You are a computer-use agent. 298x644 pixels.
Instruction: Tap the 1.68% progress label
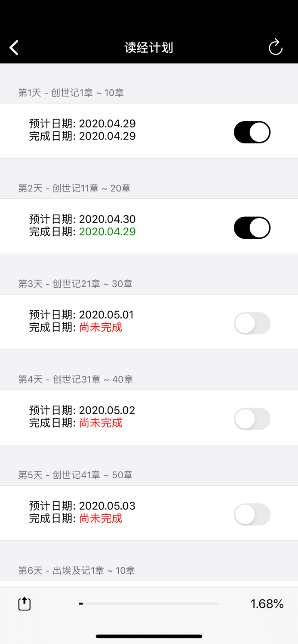(x=267, y=603)
